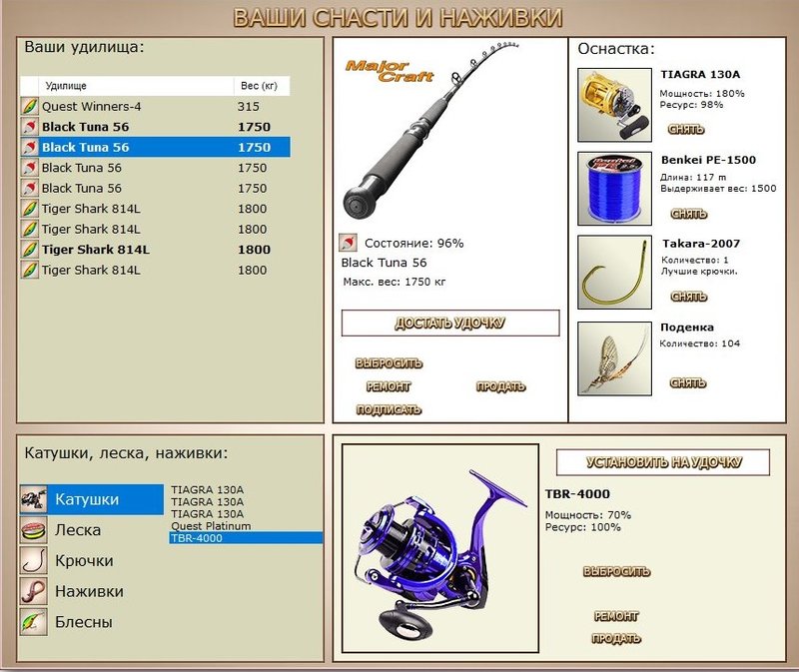Screen dimensions: 799x672
Task: Switch to the Крючки category
Action: point(84,560)
